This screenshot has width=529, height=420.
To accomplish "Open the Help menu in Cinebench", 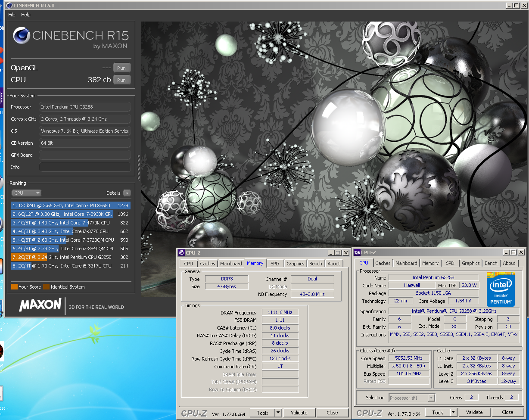I will 26,15.
